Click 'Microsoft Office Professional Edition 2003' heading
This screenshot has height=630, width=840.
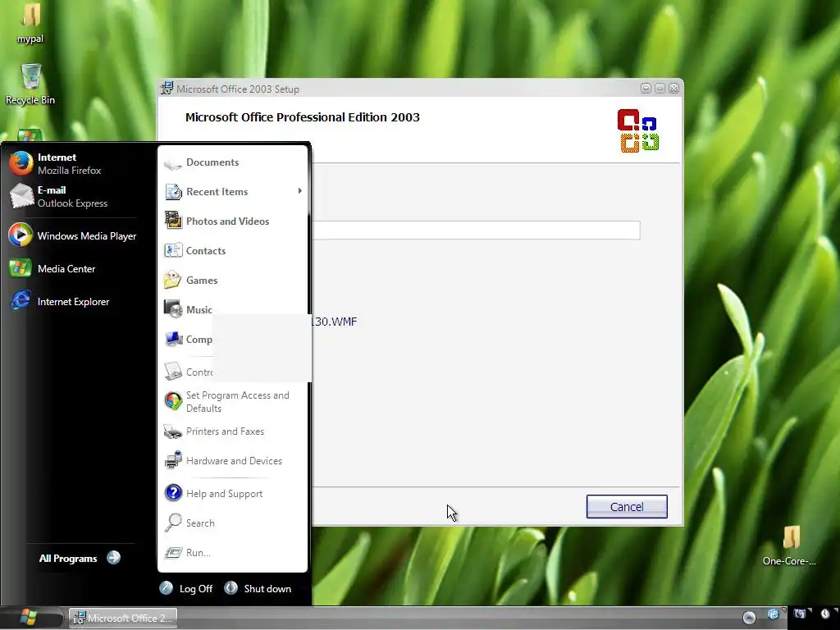point(303,117)
